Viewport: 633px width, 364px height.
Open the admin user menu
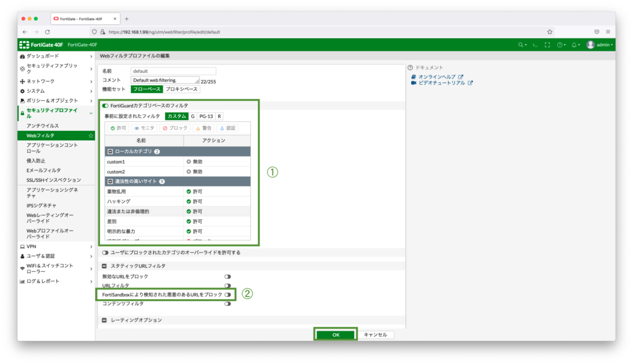[x=600, y=44]
